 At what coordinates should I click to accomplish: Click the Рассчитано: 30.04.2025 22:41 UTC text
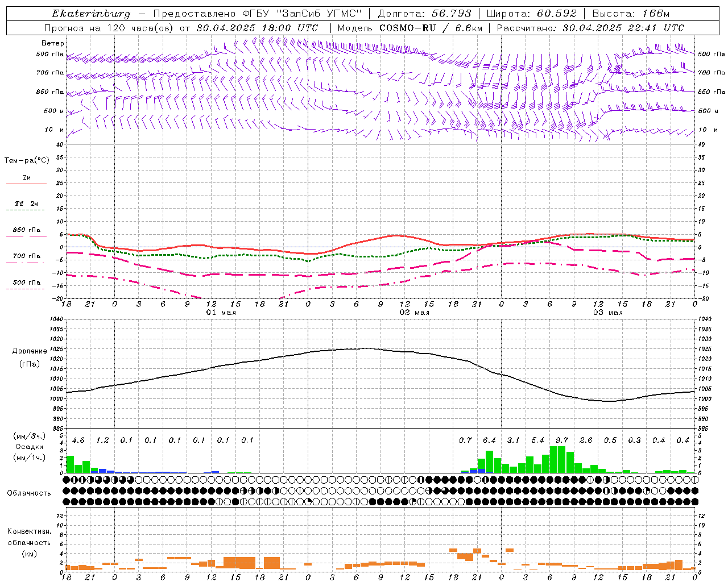click(x=590, y=28)
